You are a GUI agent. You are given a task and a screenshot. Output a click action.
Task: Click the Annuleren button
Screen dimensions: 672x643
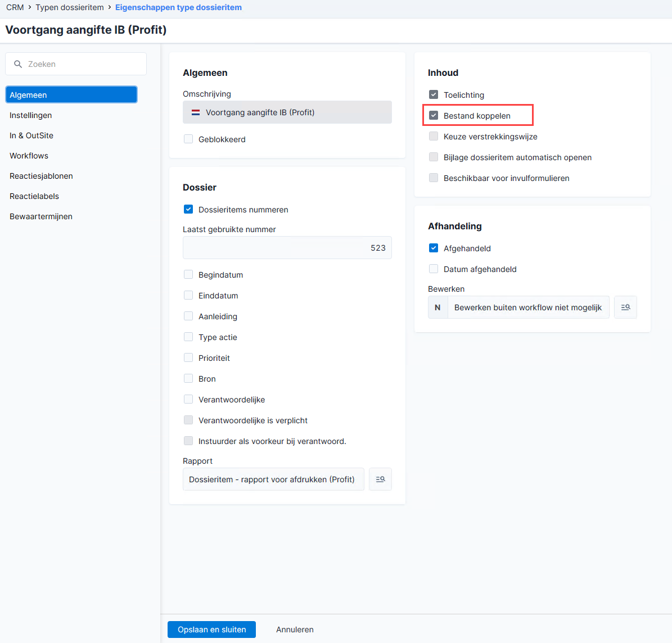pos(295,630)
